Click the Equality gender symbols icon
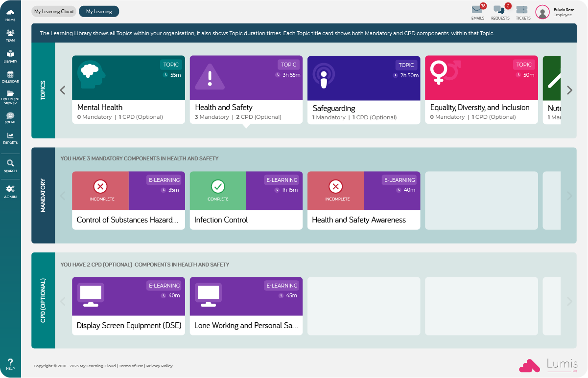Image resolution: width=588 pixels, height=378 pixels. coord(445,72)
